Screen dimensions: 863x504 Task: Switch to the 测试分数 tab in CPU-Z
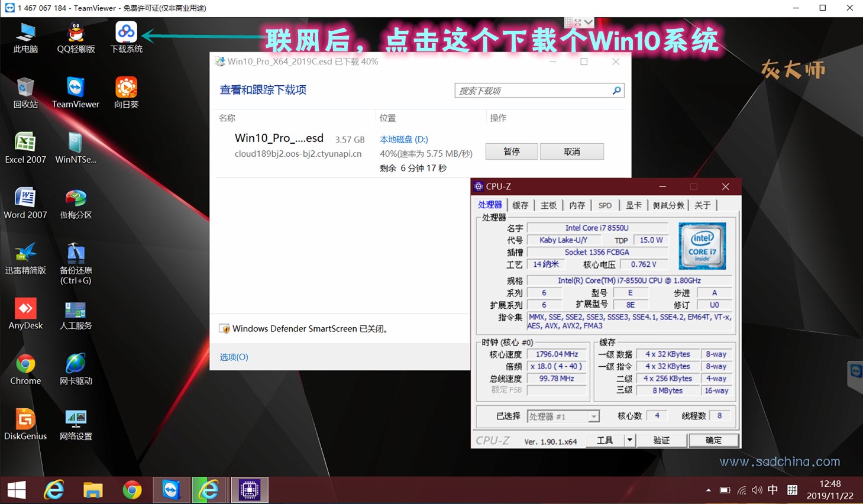668,205
